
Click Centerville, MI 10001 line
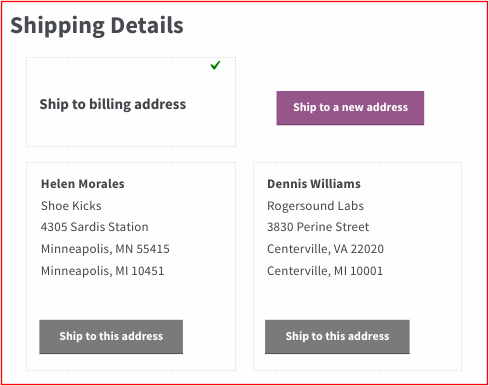coord(325,271)
